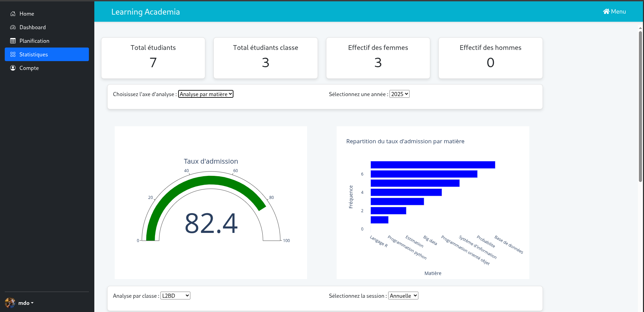This screenshot has height=312, width=644.
Task: Click the Dashboard speedometer icon
Action: (13, 27)
